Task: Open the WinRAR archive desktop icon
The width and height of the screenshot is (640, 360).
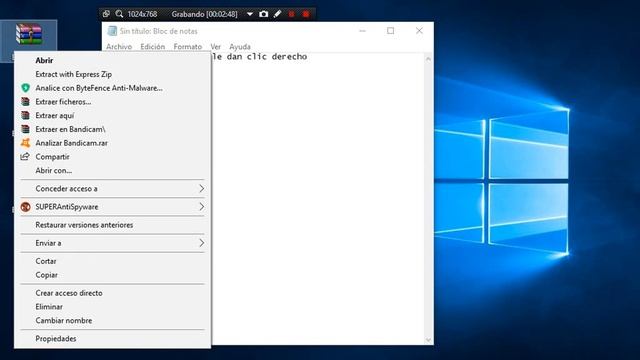Action: click(x=29, y=34)
